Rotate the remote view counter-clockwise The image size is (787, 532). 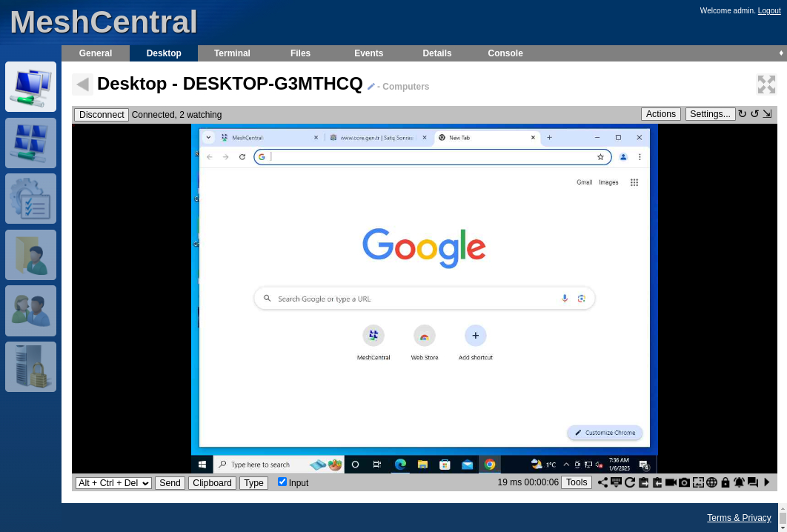[x=755, y=114]
